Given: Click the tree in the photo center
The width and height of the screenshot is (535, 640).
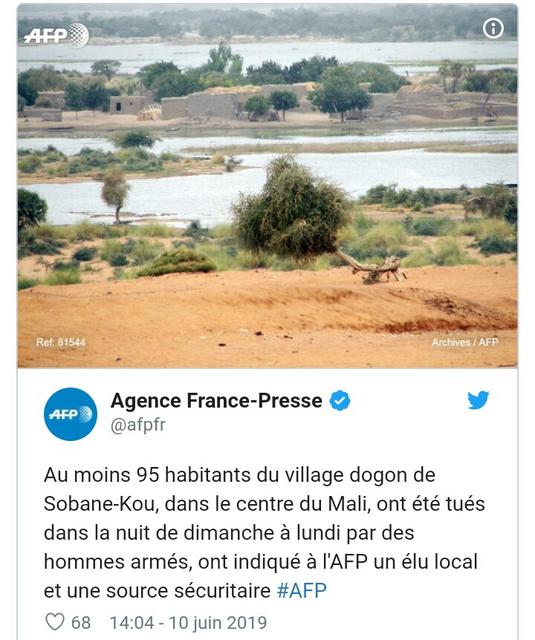Looking at the screenshot, I should point(292,208).
